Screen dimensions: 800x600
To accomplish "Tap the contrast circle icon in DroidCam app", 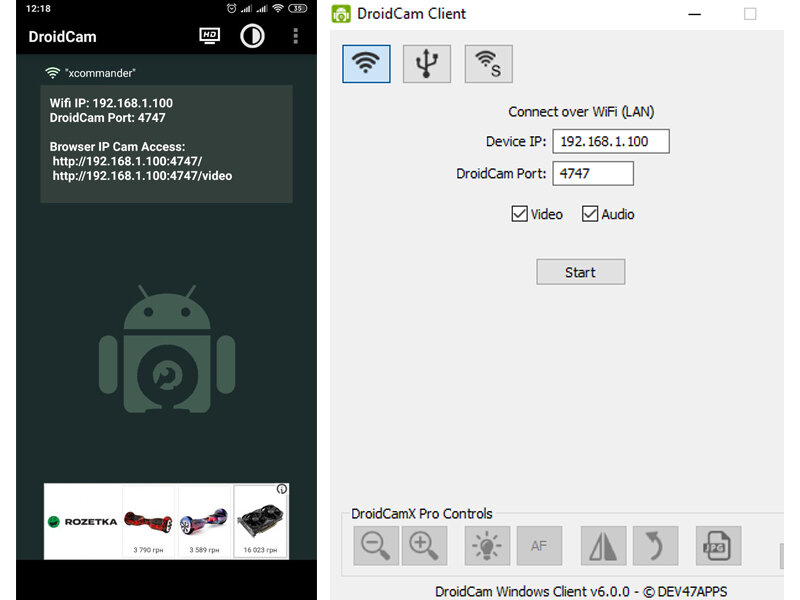I will pyautogui.click(x=252, y=36).
